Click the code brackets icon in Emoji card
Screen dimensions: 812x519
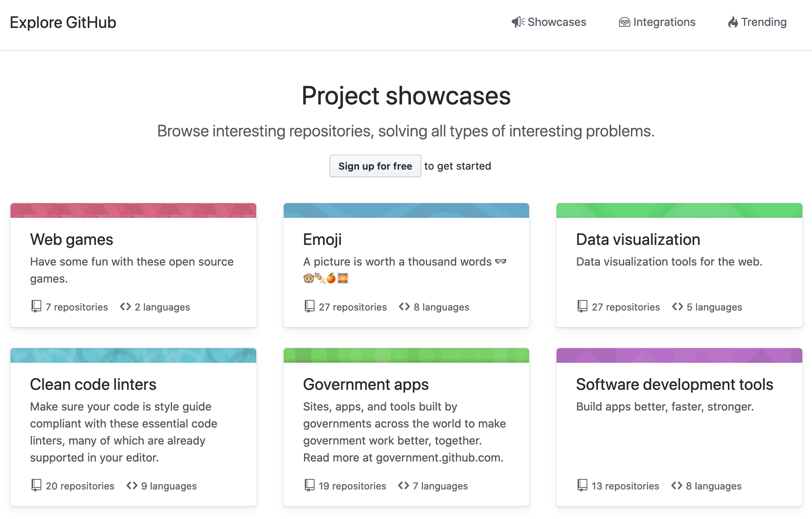tap(404, 306)
